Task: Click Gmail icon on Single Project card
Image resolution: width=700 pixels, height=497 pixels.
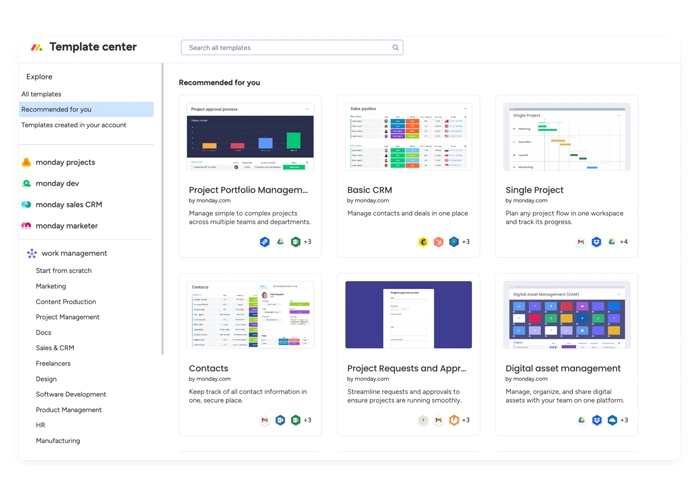Action: click(x=581, y=242)
